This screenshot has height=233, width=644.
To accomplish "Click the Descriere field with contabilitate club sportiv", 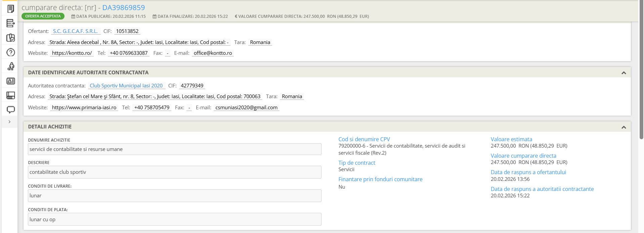I will click(174, 172).
